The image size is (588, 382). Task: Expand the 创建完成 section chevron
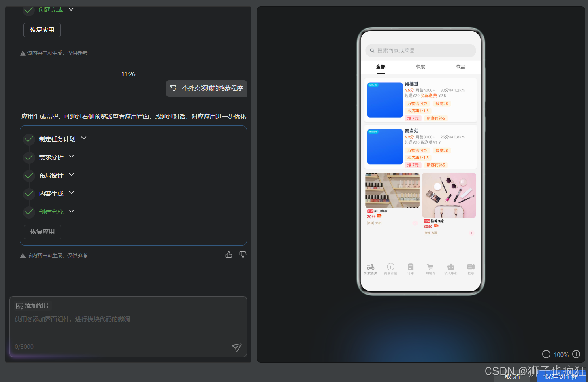pyautogui.click(x=71, y=212)
